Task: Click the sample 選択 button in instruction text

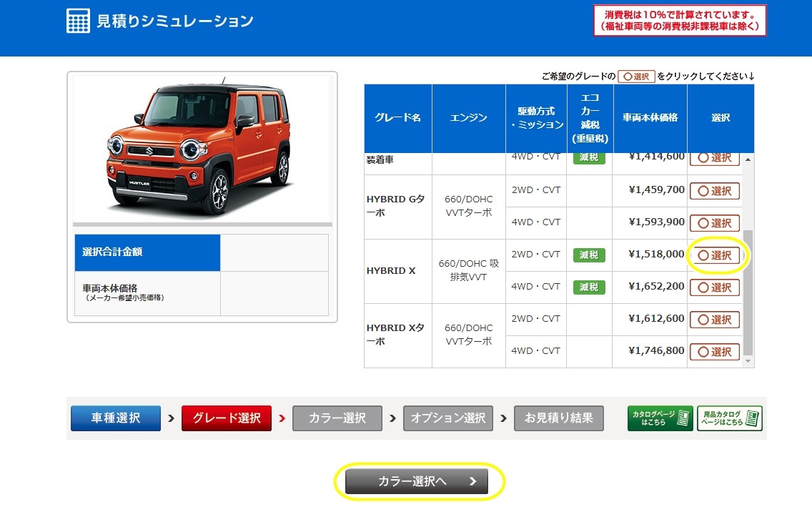Action: 636,77
